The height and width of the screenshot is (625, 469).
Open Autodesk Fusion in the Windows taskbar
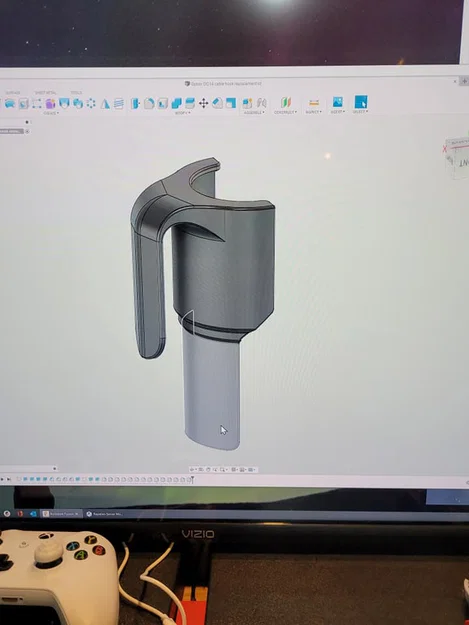(x=62, y=514)
